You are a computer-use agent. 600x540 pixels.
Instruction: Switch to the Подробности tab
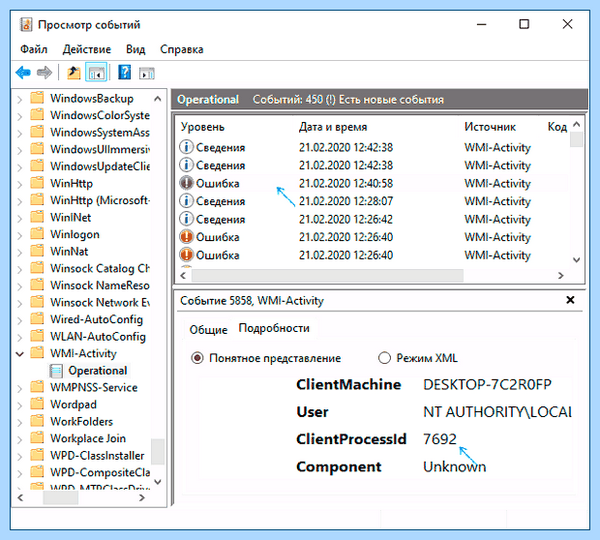pos(274,328)
